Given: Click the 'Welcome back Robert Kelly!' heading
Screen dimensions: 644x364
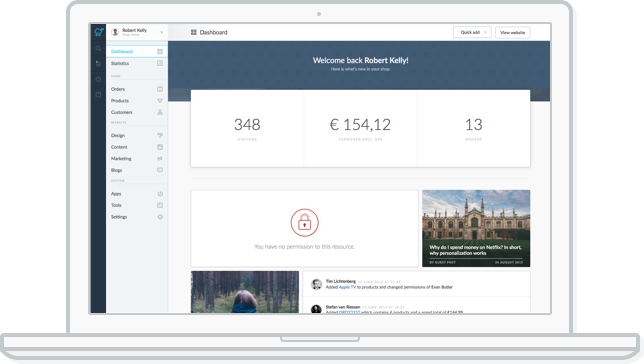Looking at the screenshot, I should pos(361,60).
